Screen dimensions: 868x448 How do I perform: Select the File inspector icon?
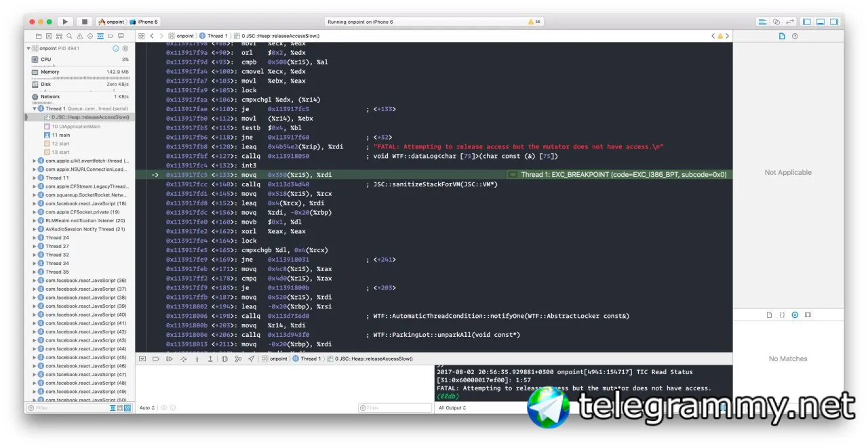coord(782,36)
